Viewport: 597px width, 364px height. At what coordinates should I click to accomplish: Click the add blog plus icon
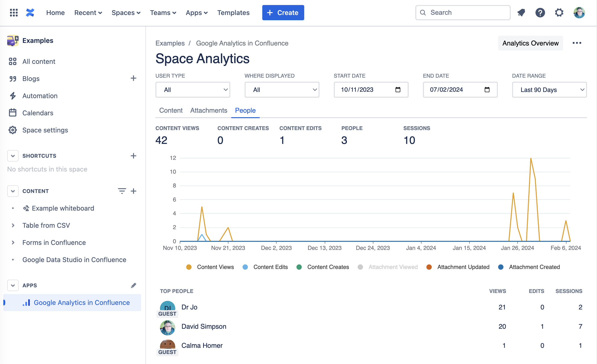[x=133, y=78]
